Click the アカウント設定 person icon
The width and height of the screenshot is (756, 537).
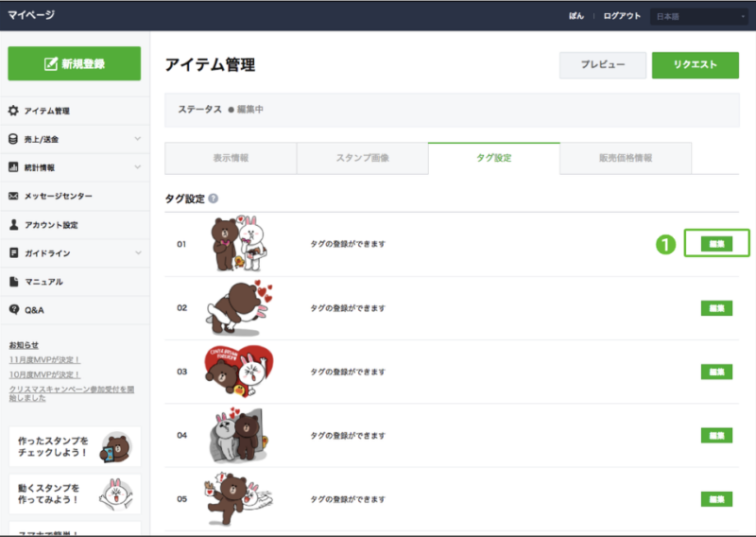13,225
